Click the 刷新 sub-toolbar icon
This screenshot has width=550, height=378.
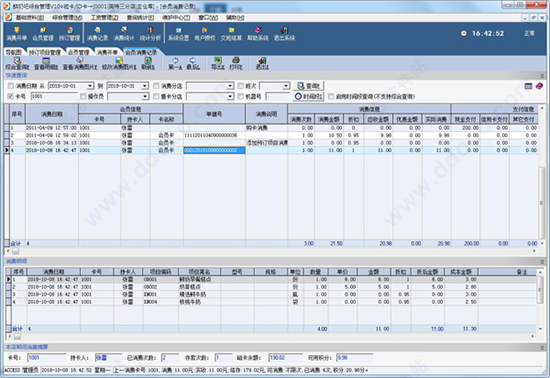148,63
